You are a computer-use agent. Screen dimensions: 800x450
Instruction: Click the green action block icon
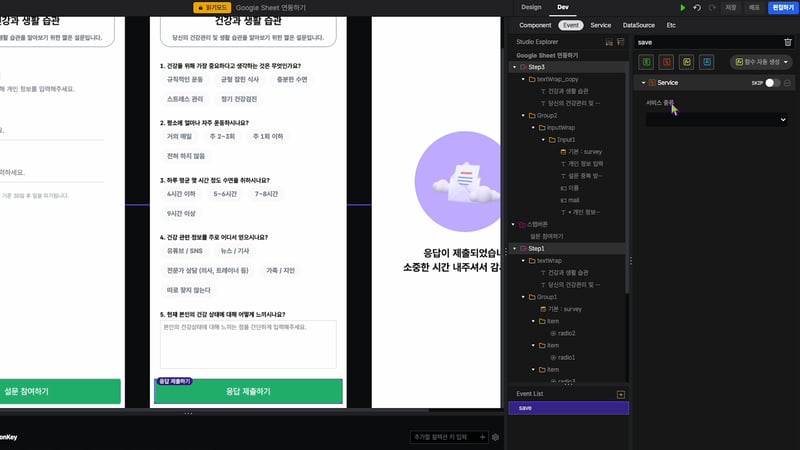coord(646,62)
